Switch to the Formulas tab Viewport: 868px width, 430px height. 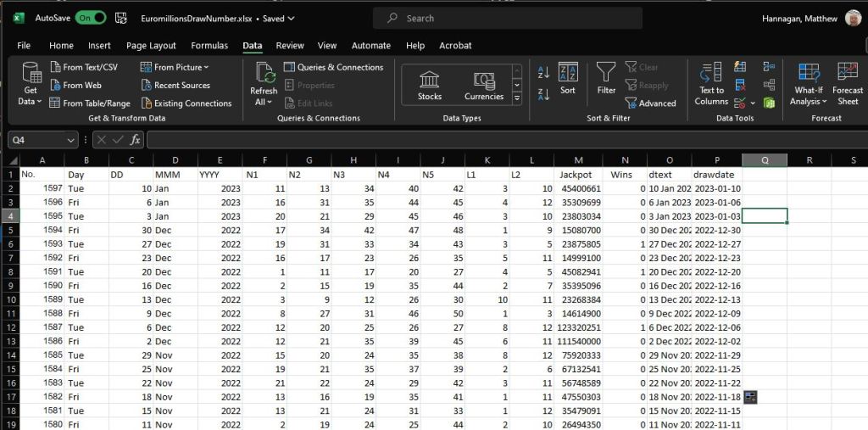pos(209,46)
